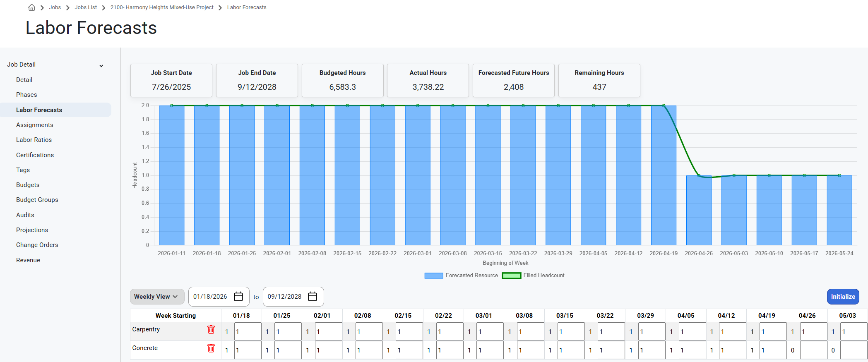The image size is (868, 362).
Task: Open Tags in the sidebar
Action: [23, 170]
